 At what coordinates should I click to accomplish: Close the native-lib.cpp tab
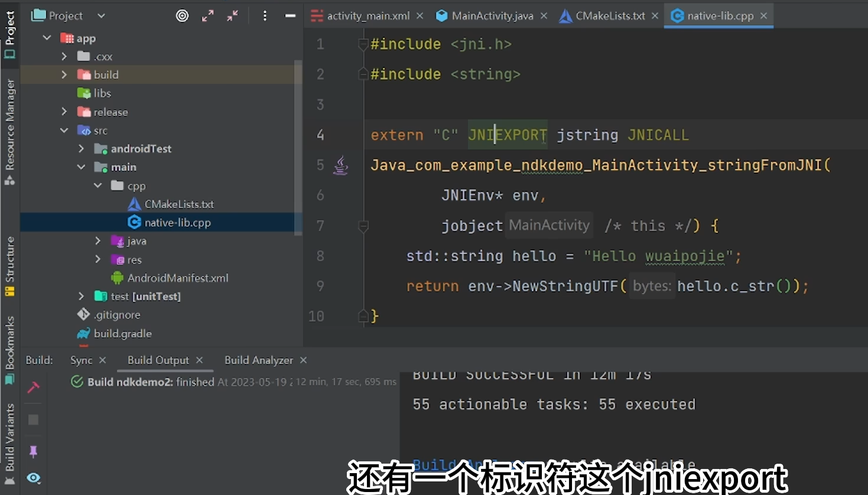point(763,16)
